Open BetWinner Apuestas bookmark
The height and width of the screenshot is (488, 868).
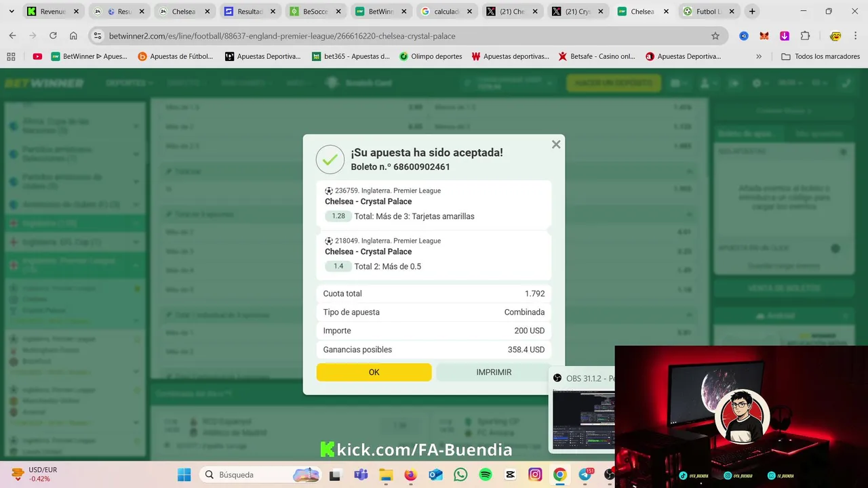pyautogui.click(x=89, y=56)
